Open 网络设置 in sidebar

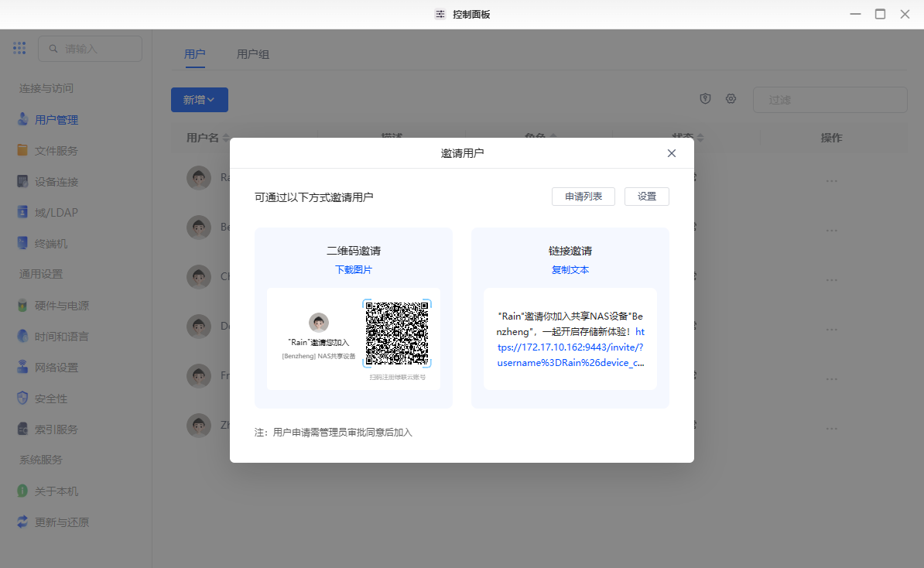point(48,367)
